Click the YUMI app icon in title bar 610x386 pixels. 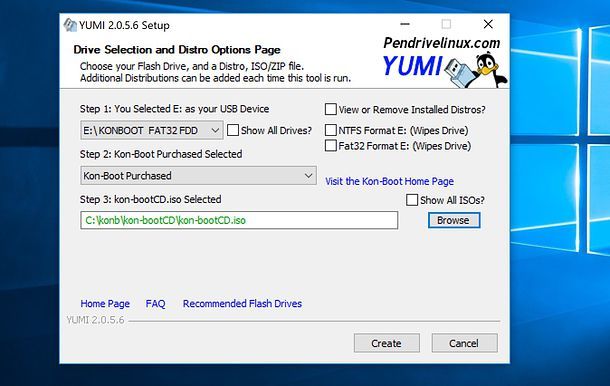[x=70, y=25]
